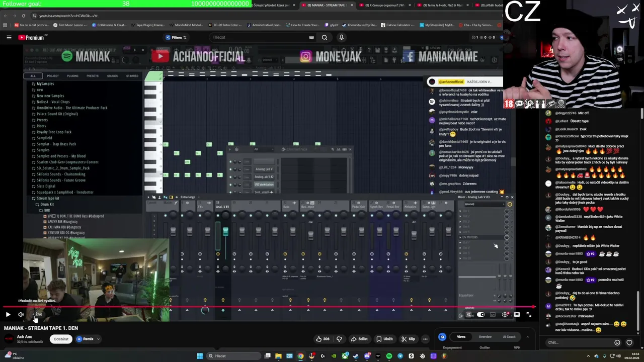Screen dimensions: 644x362
Task: Open Windows Start menu
Action: (200, 356)
